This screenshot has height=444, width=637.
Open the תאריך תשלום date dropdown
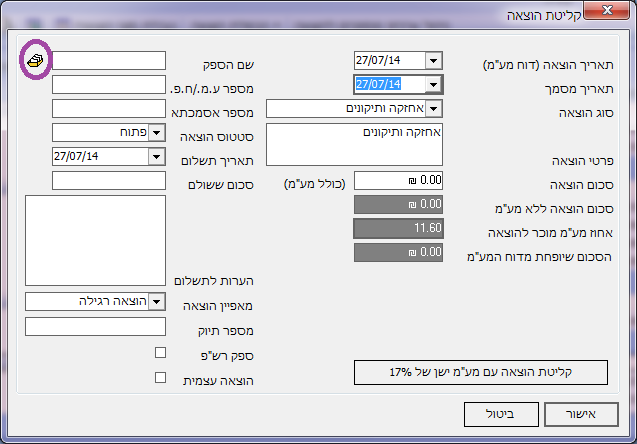(157, 157)
